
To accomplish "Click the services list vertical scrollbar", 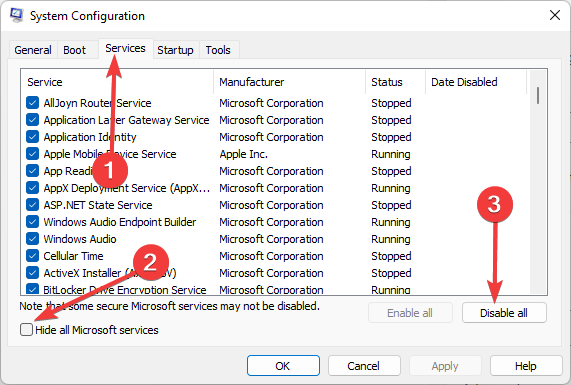I will [538, 182].
